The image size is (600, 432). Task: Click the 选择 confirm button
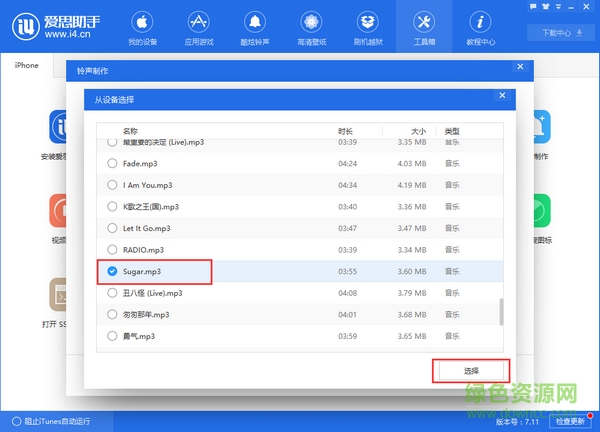pos(471,371)
